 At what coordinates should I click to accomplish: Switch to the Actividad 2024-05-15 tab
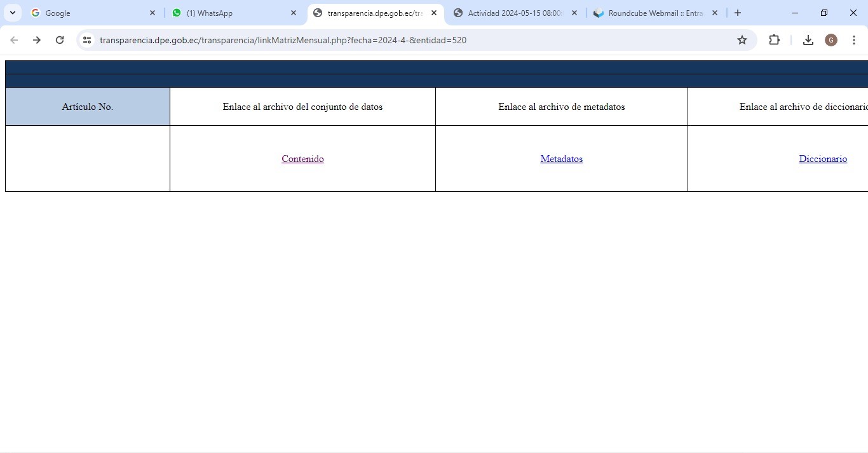[x=513, y=13]
